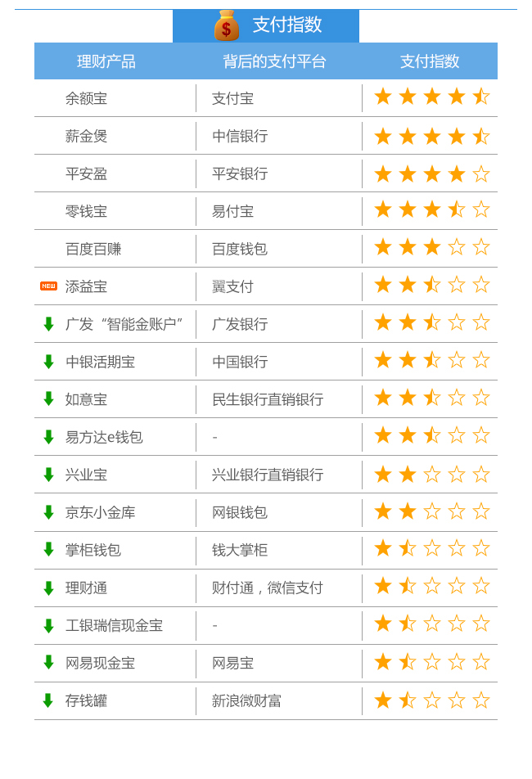Click the 支付指数 title tab
The height and width of the screenshot is (779, 532).
[x=266, y=25]
